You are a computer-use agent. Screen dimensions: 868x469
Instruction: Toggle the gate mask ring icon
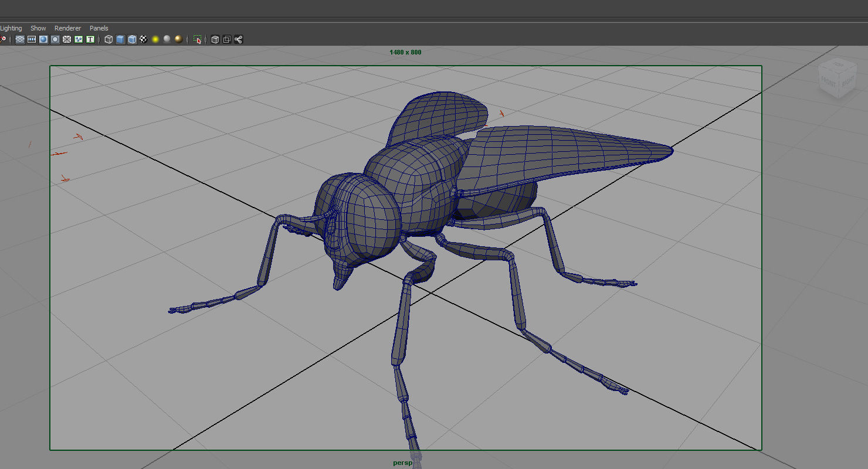55,39
